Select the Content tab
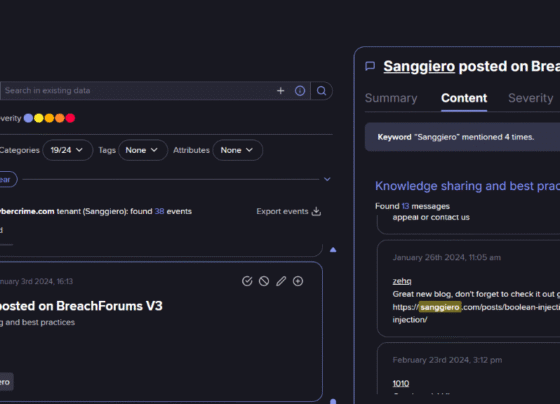This screenshot has height=404, width=560. pos(464,98)
